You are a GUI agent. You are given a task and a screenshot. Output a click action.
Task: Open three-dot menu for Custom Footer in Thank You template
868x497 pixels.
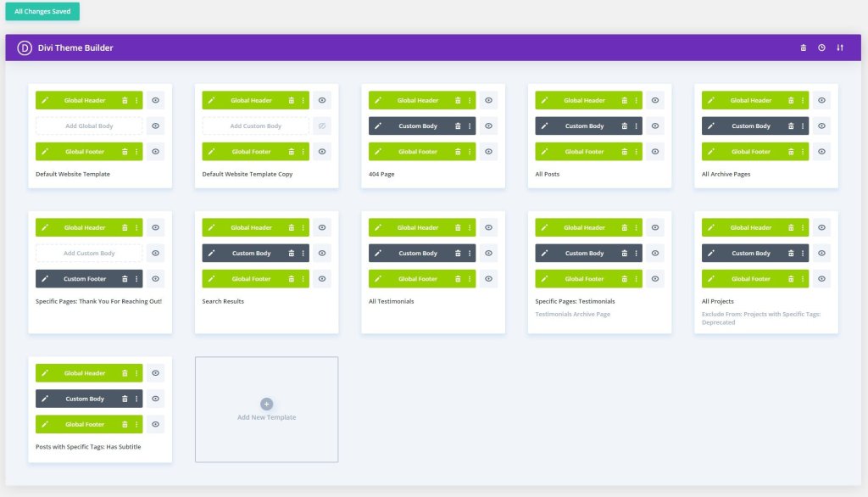coord(136,279)
